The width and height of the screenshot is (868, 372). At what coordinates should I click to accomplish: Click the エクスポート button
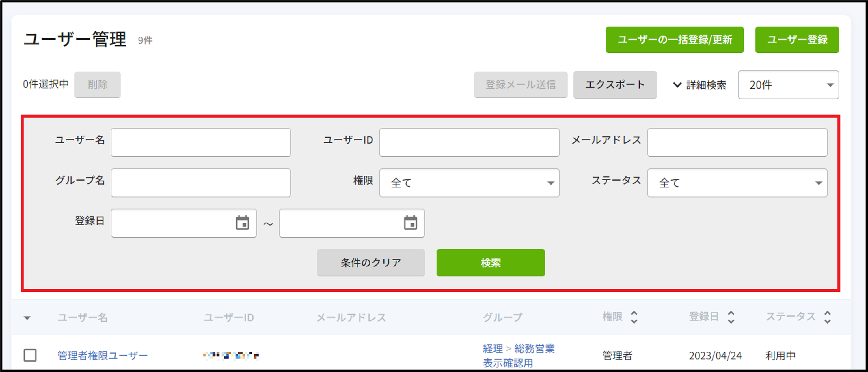(x=615, y=85)
